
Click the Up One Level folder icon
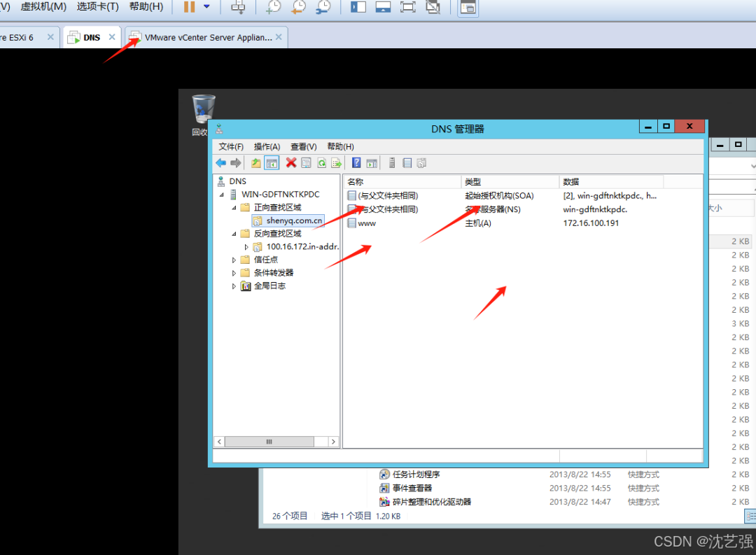pos(256,163)
